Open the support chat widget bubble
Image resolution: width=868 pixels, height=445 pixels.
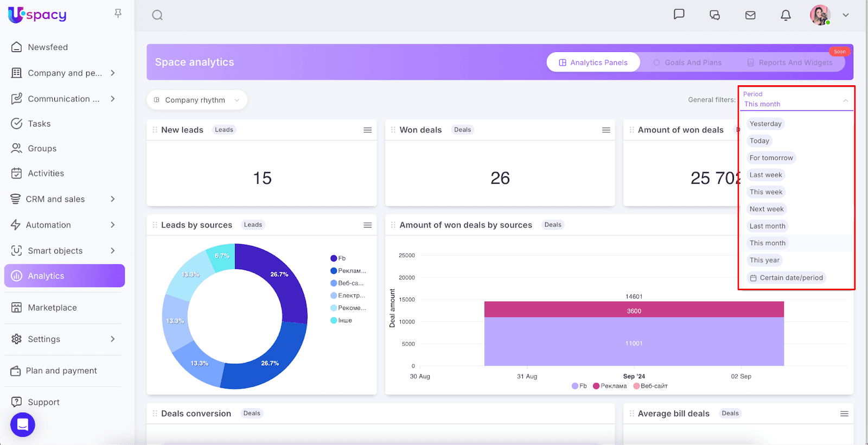click(x=23, y=424)
